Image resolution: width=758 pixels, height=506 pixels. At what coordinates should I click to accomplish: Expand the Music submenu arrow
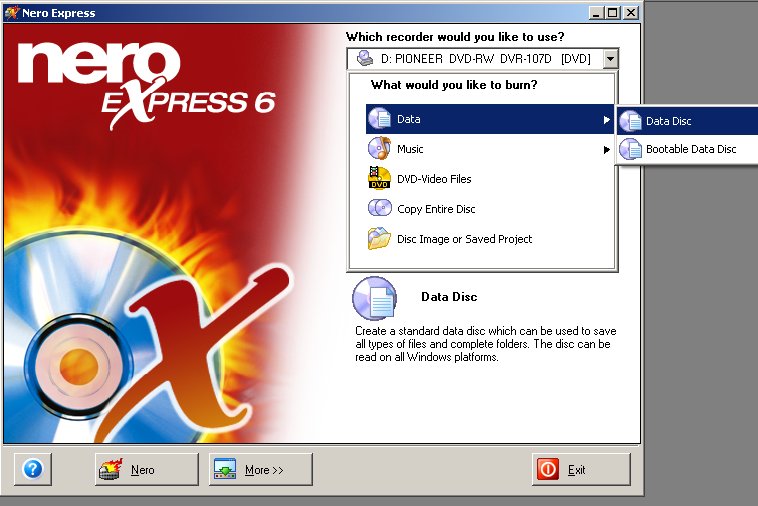606,150
